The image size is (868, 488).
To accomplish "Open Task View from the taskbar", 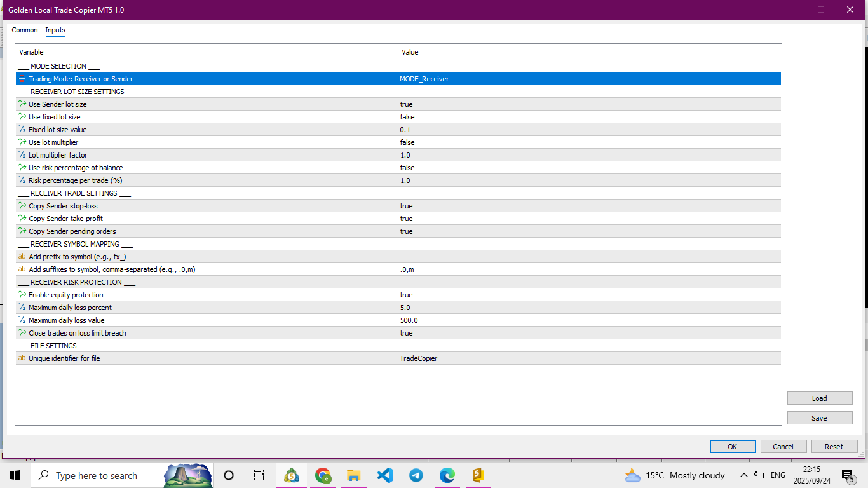I will pos(259,475).
